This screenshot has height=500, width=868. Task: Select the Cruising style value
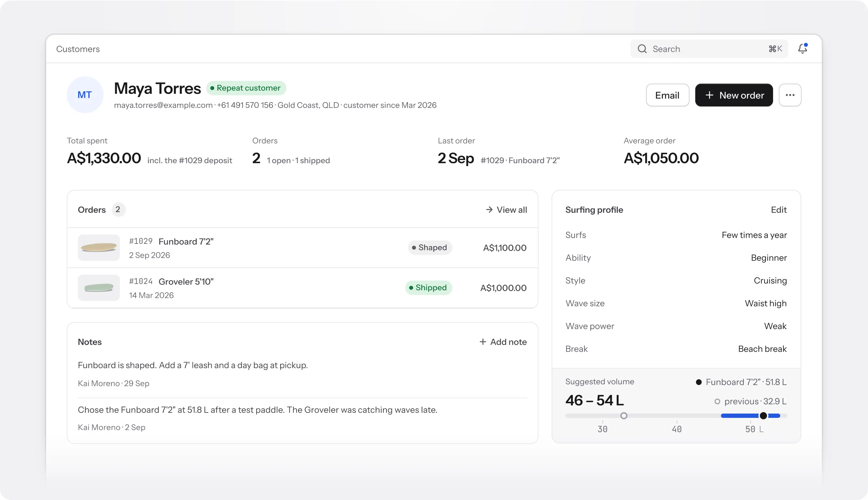pyautogui.click(x=770, y=281)
